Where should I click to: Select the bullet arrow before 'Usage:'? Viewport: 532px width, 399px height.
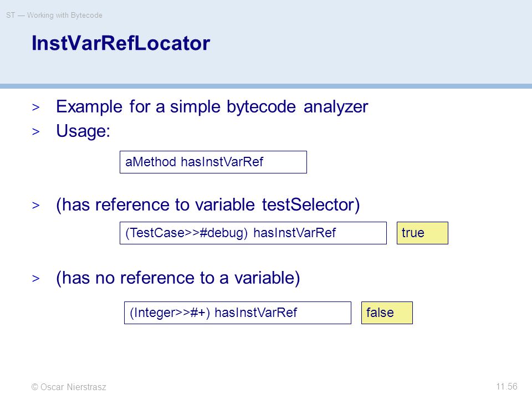pos(35,132)
